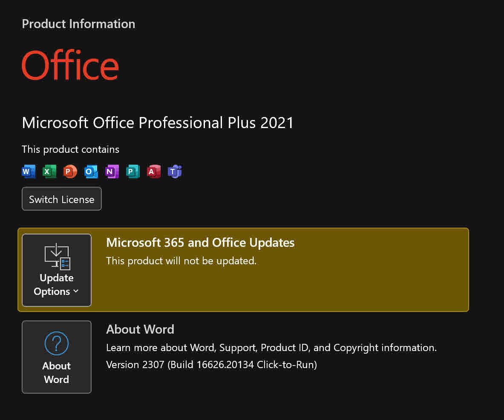Screen dimensions: 504x420
Task: Click the PowerPoint app icon
Action: pyautogui.click(x=70, y=171)
